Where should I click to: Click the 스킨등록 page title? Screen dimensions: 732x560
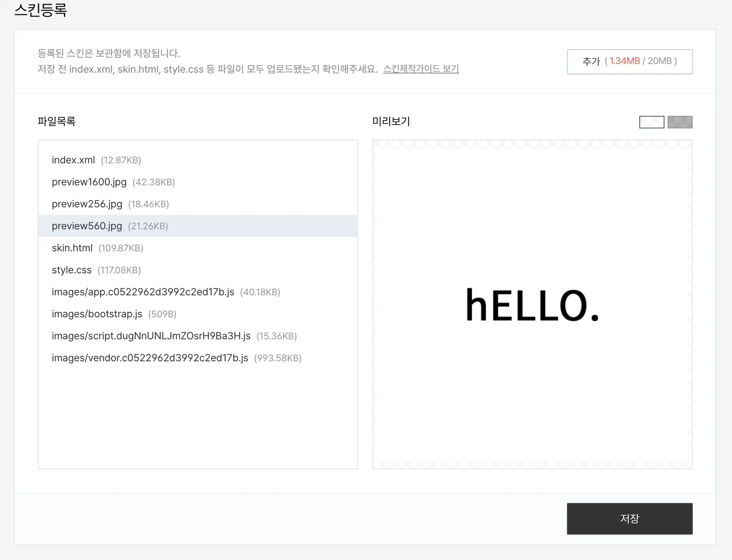coord(41,10)
